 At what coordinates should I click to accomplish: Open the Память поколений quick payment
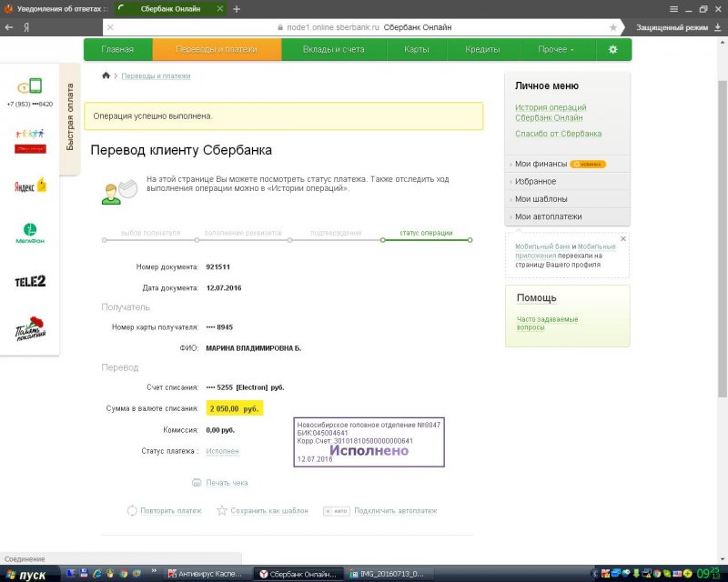30,328
